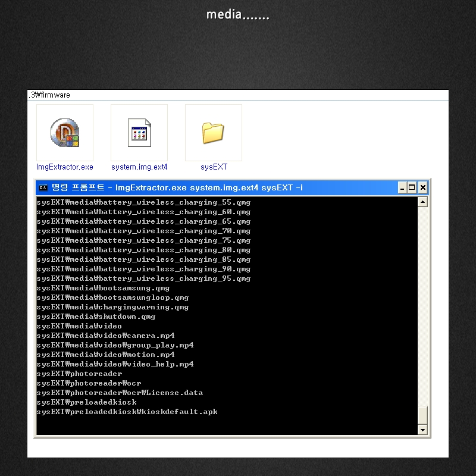The height and width of the screenshot is (476, 476).
Task: Click the console scrollbar up arrow
Action: click(422, 202)
